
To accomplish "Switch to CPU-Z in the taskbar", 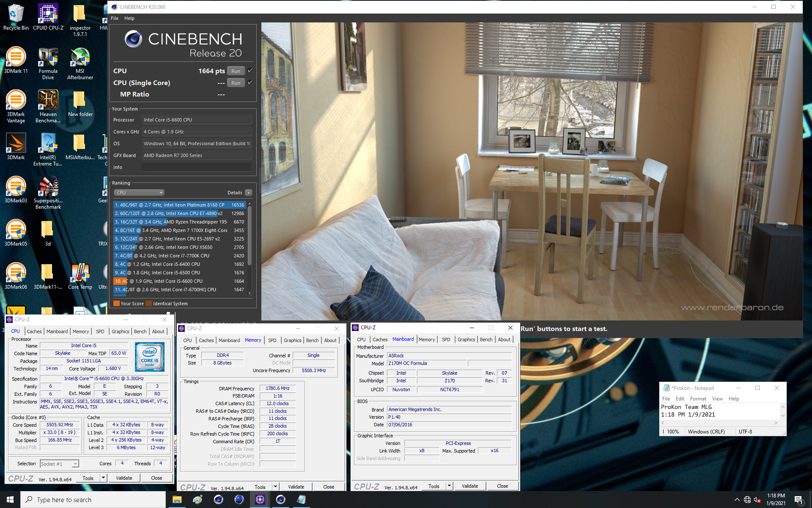I will pyautogui.click(x=260, y=500).
